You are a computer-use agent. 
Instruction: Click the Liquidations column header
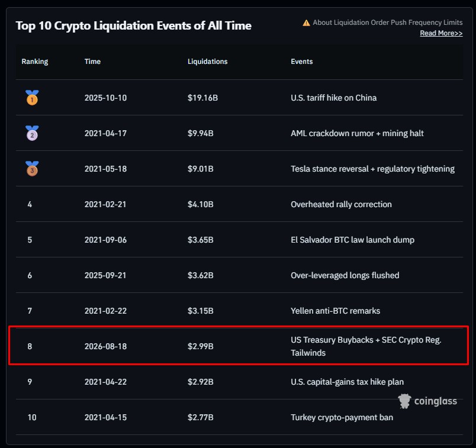(208, 62)
